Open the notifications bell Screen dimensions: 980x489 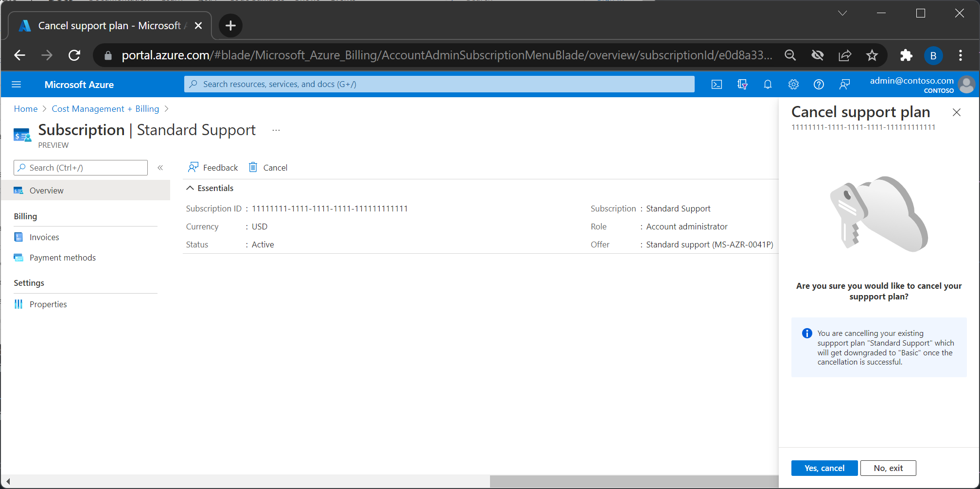pyautogui.click(x=768, y=85)
